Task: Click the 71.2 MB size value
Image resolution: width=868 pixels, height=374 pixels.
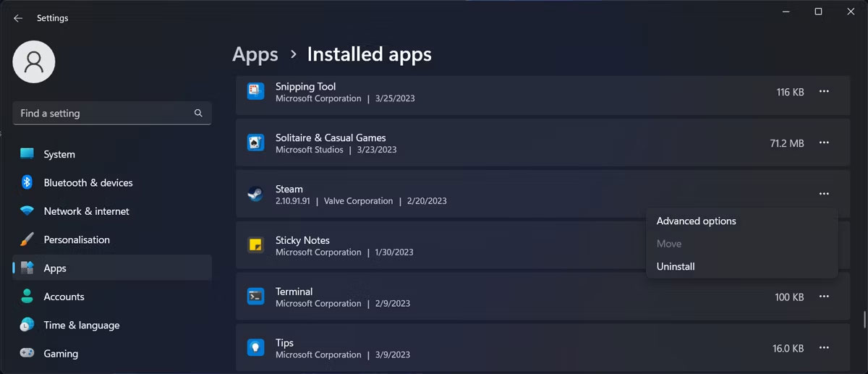Action: tap(787, 143)
